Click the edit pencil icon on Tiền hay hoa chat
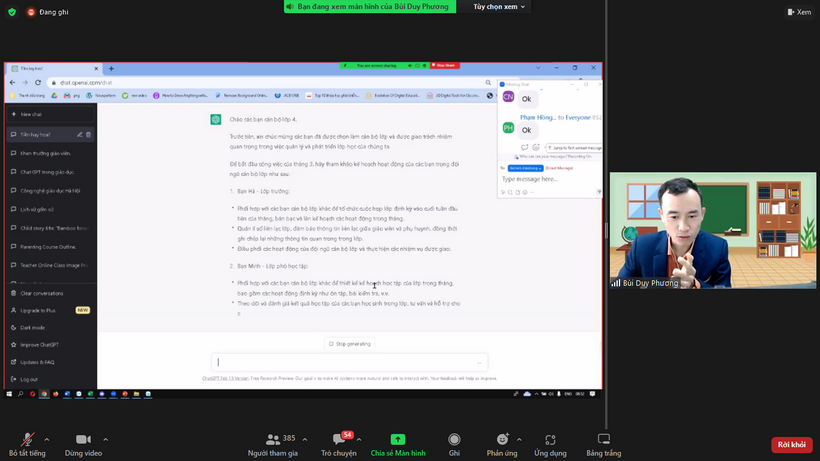Image resolution: width=820 pixels, height=461 pixels. tap(79, 134)
